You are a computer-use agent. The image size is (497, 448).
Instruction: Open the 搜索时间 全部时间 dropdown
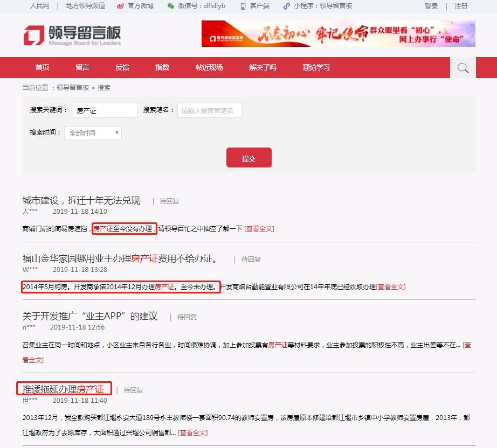coord(93,133)
